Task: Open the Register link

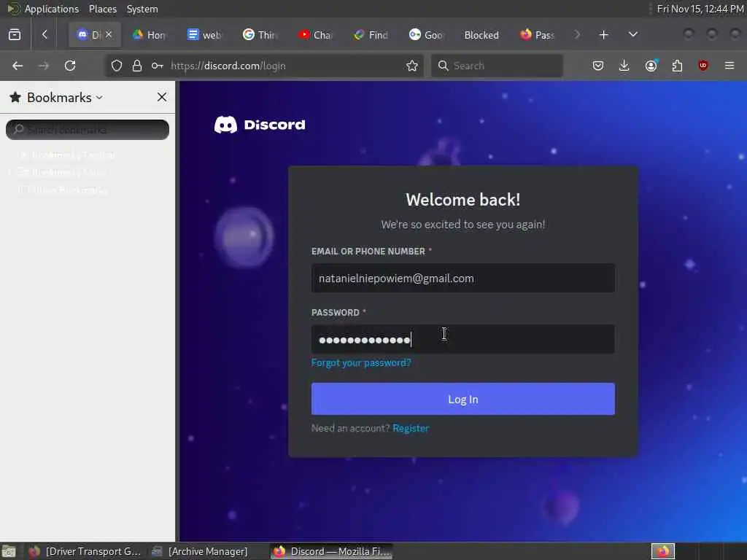Action: click(411, 428)
